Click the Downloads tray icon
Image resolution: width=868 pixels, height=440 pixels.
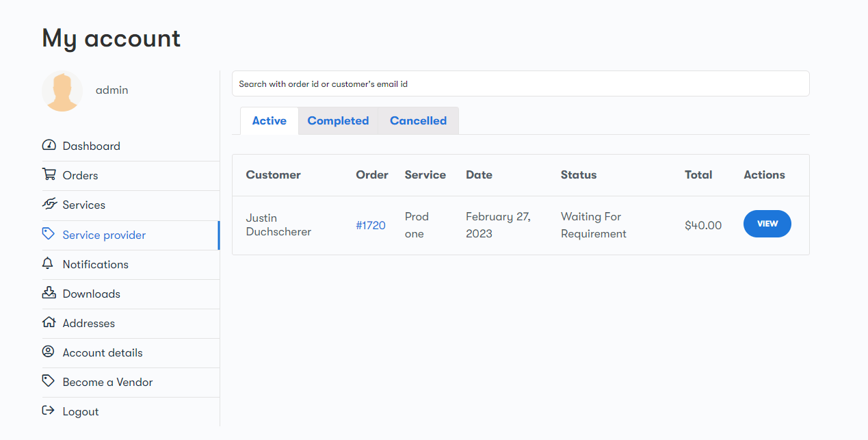point(49,293)
